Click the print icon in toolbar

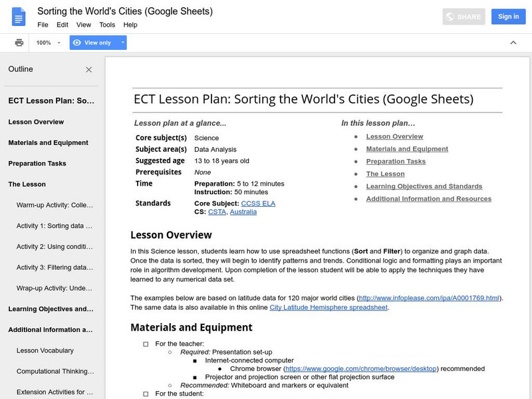tap(19, 43)
